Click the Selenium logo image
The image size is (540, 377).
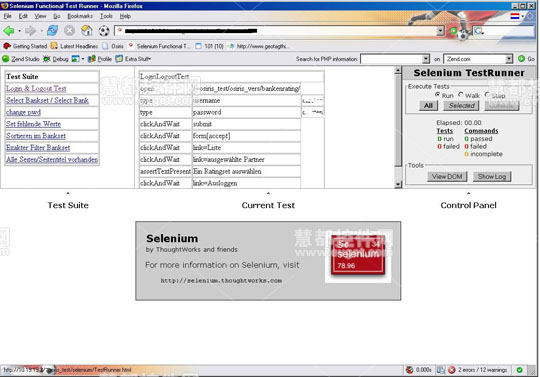[x=358, y=255]
